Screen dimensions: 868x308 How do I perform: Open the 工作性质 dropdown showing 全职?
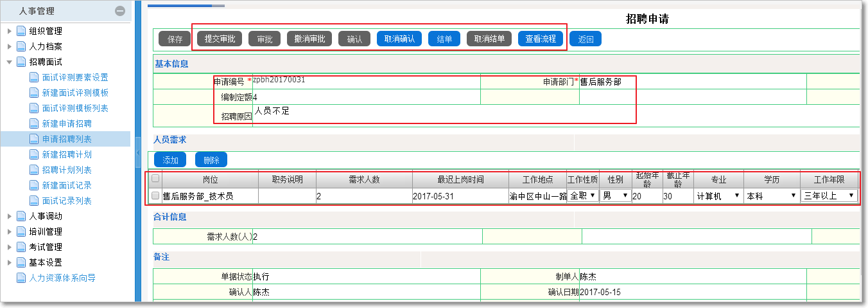tap(582, 195)
